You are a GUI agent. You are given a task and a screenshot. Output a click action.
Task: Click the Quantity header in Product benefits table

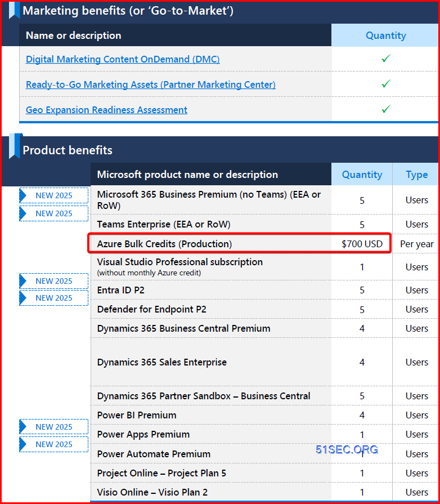click(x=362, y=175)
